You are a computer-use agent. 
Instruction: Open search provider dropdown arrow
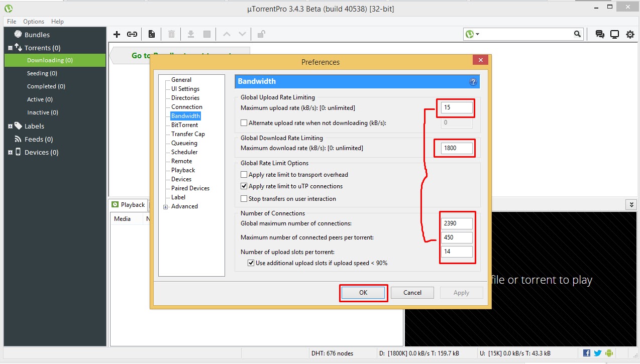pyautogui.click(x=477, y=34)
